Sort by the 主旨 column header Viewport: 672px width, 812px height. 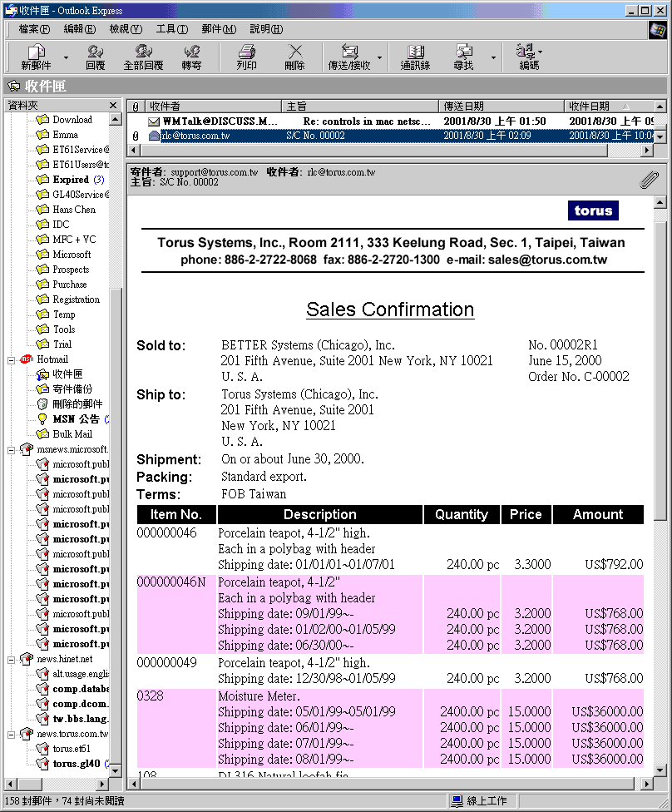360,106
